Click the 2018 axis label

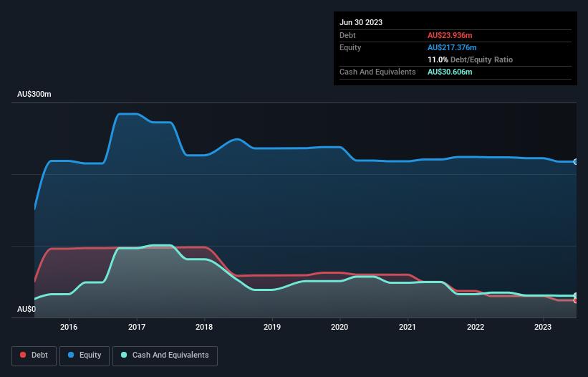pyautogui.click(x=204, y=327)
